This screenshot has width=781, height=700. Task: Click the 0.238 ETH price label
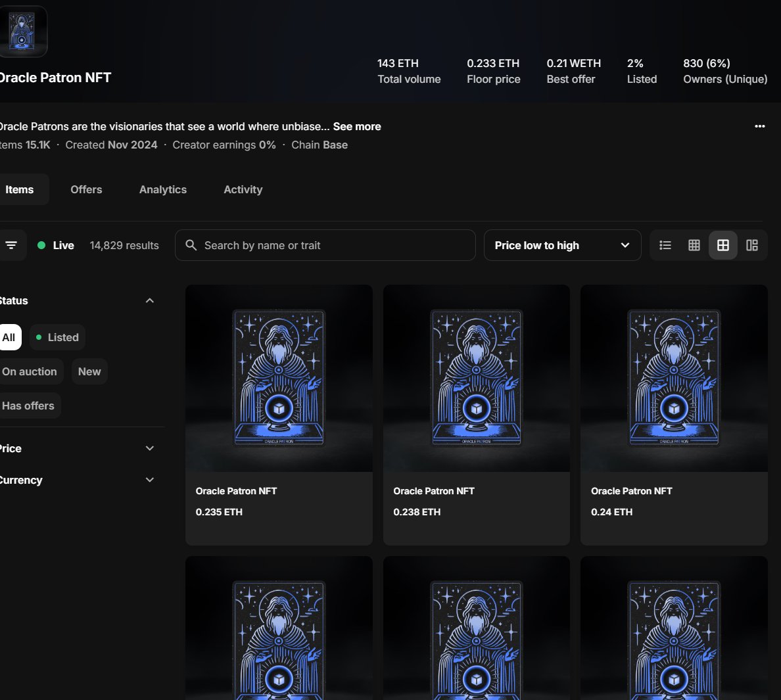click(x=417, y=512)
